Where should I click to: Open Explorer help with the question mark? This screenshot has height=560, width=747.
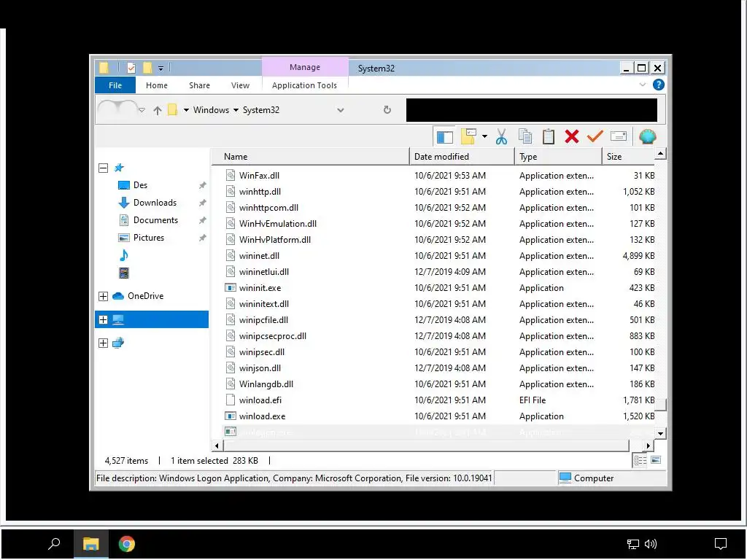pos(659,85)
